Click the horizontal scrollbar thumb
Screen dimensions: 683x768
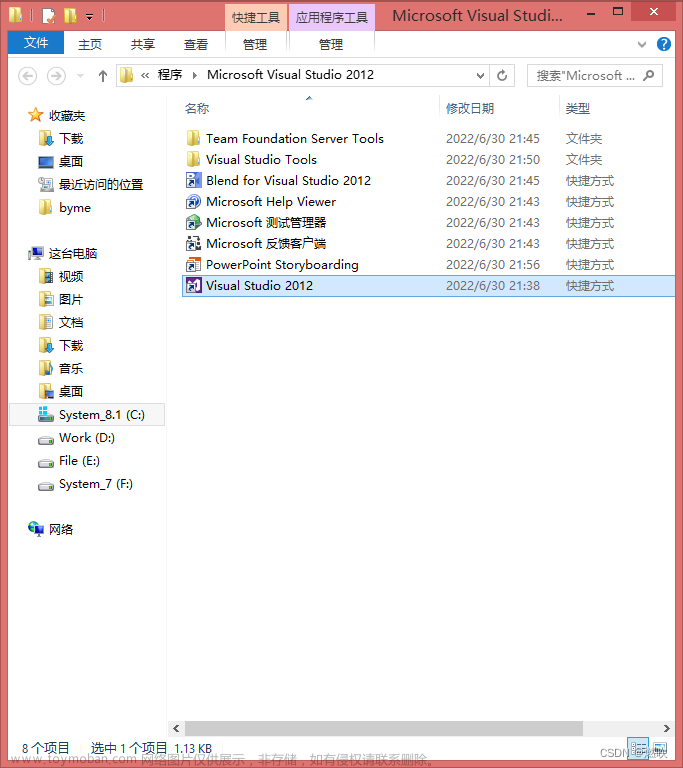384,728
